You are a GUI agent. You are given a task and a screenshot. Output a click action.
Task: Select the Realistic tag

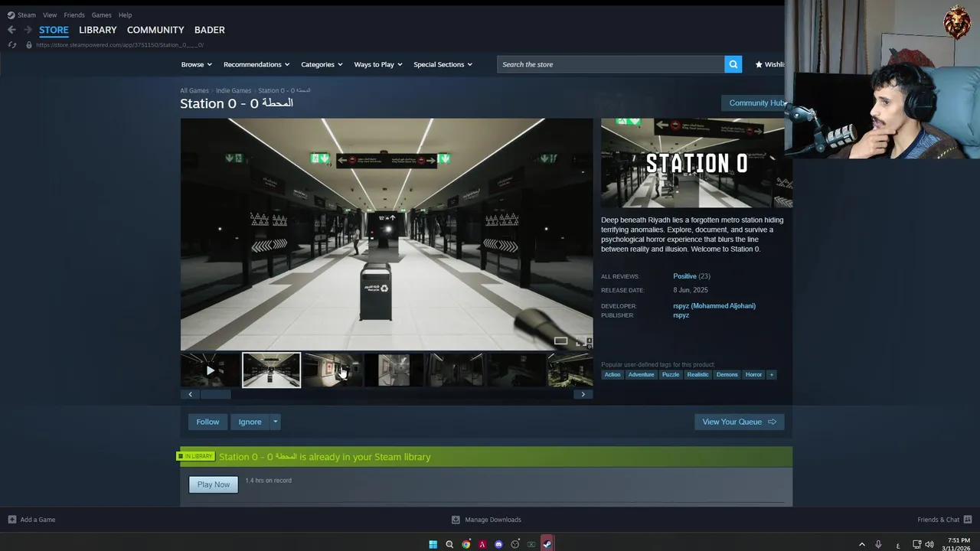point(697,374)
